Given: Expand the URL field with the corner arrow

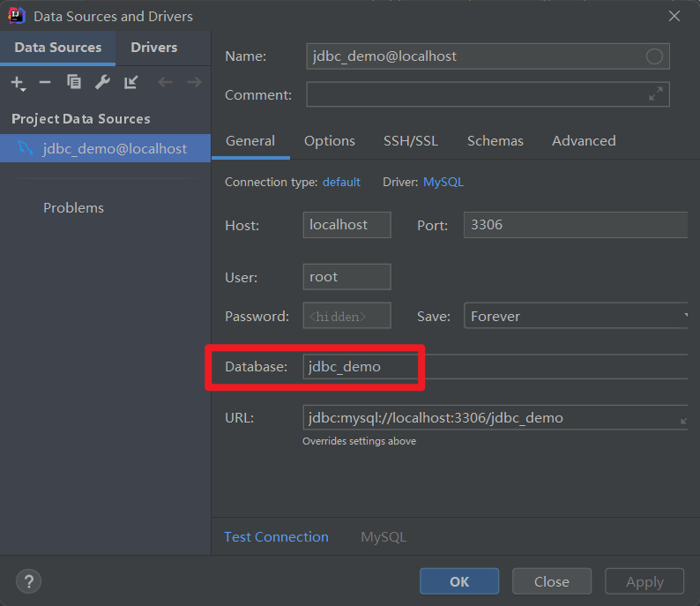Looking at the screenshot, I should click(x=683, y=421).
